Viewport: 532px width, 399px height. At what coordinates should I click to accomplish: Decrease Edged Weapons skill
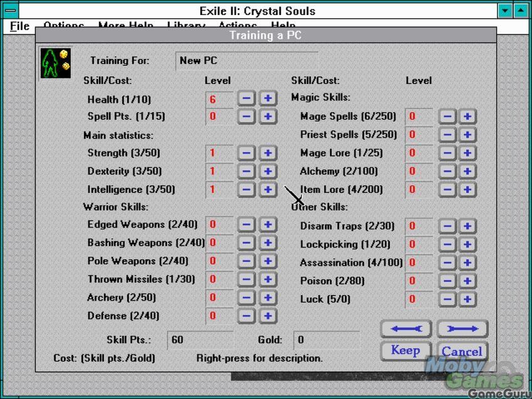tap(247, 225)
